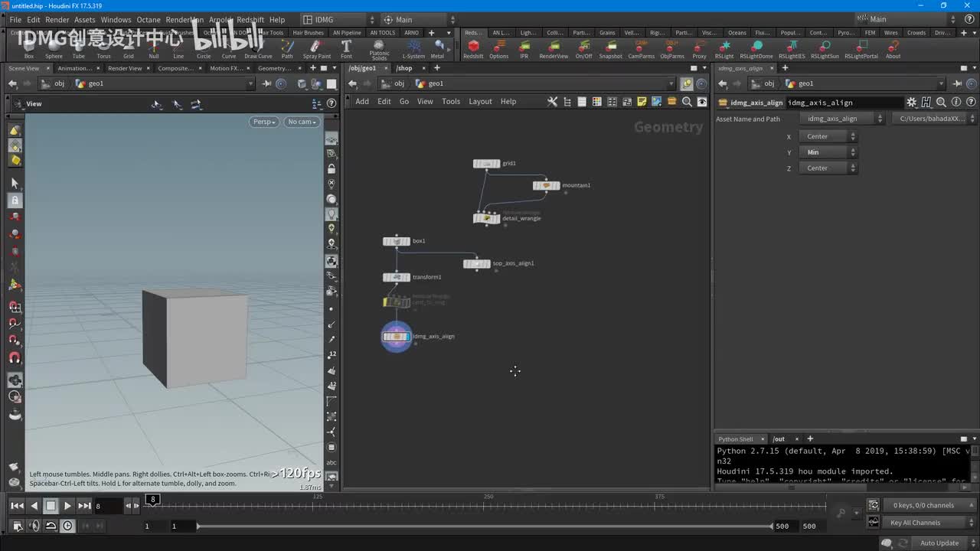Select the Spray Paint tool
980x551 pixels.
[317, 50]
